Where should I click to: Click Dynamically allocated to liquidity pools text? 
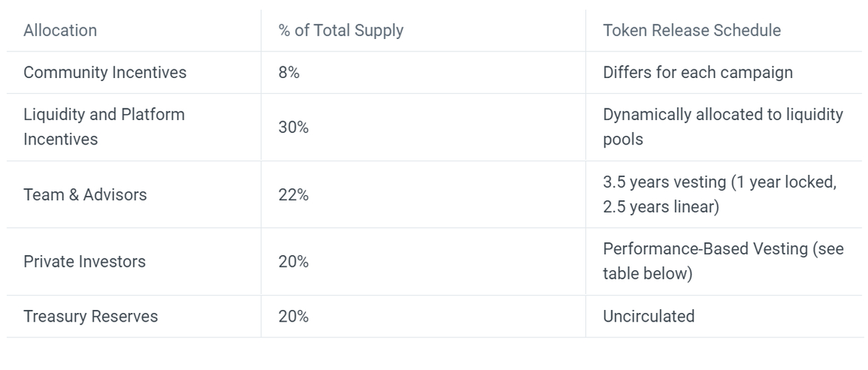click(x=723, y=126)
